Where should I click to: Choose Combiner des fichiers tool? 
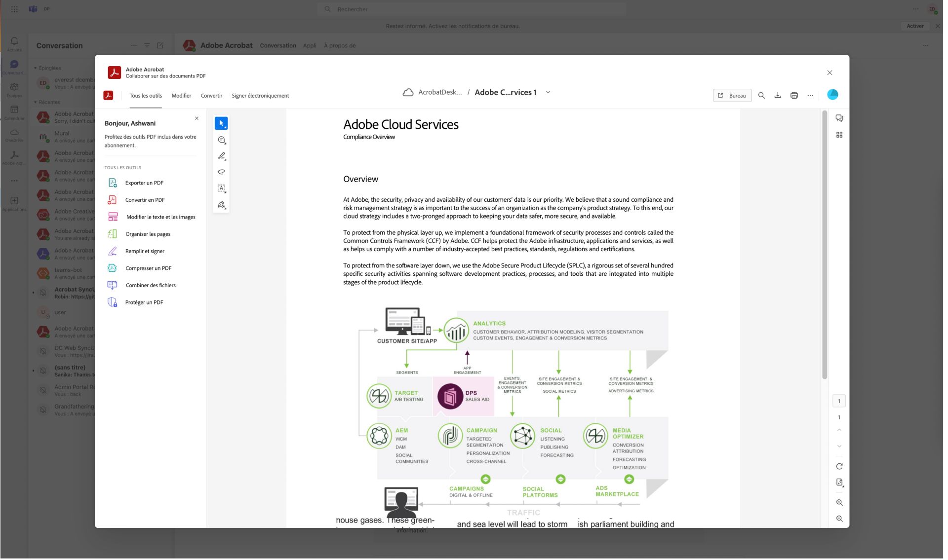click(x=151, y=286)
